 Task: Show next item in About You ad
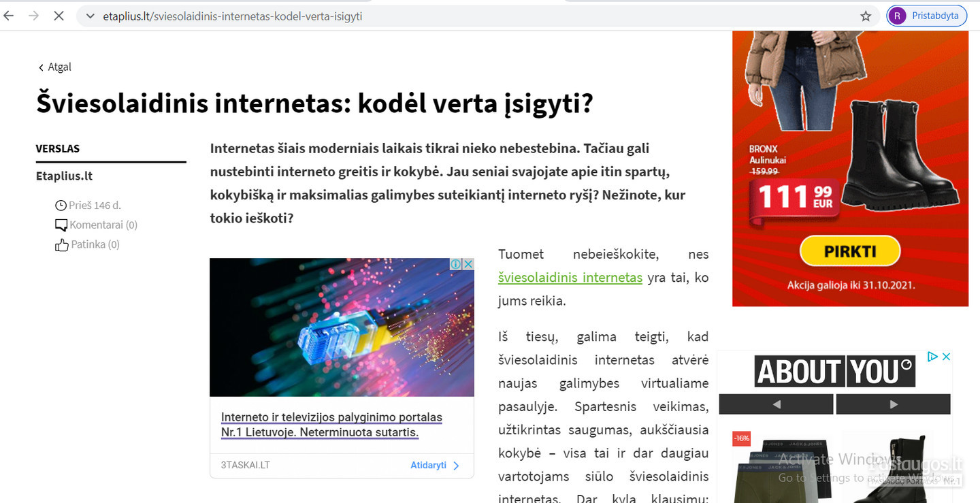point(893,404)
